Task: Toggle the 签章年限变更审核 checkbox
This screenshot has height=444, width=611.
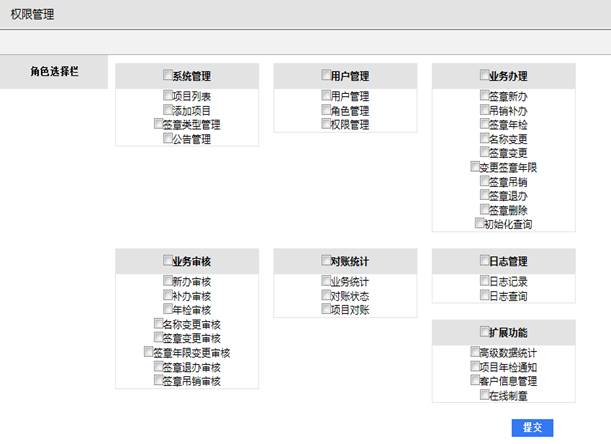Action: pyautogui.click(x=150, y=352)
